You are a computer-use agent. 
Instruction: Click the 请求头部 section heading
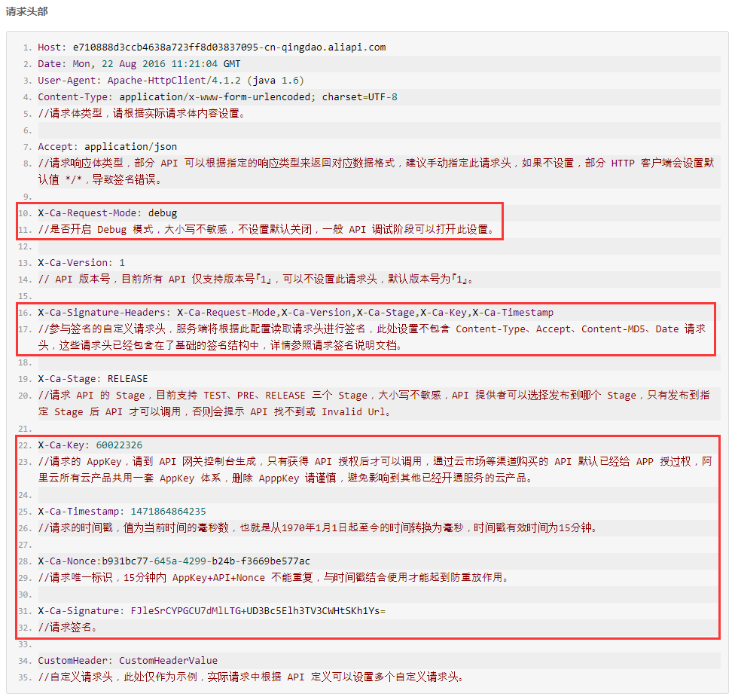coord(26,11)
